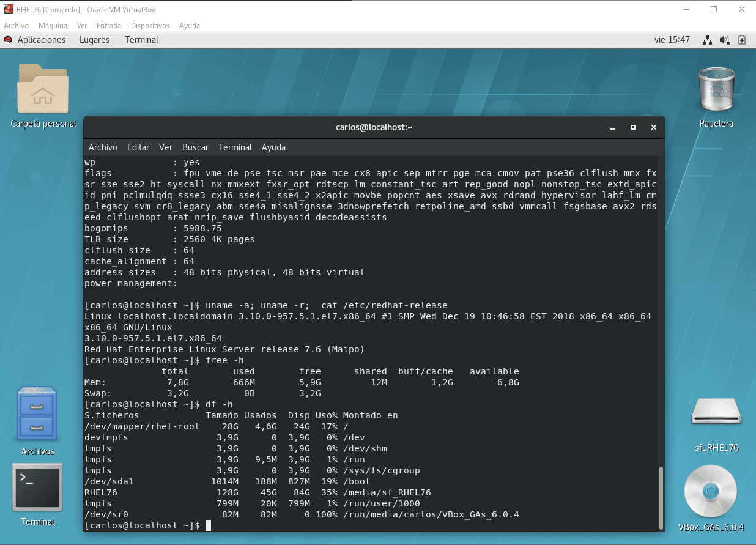Click the VirtualBox app icon in the title bar
The width and height of the screenshot is (756, 545).
pyautogui.click(x=9, y=9)
